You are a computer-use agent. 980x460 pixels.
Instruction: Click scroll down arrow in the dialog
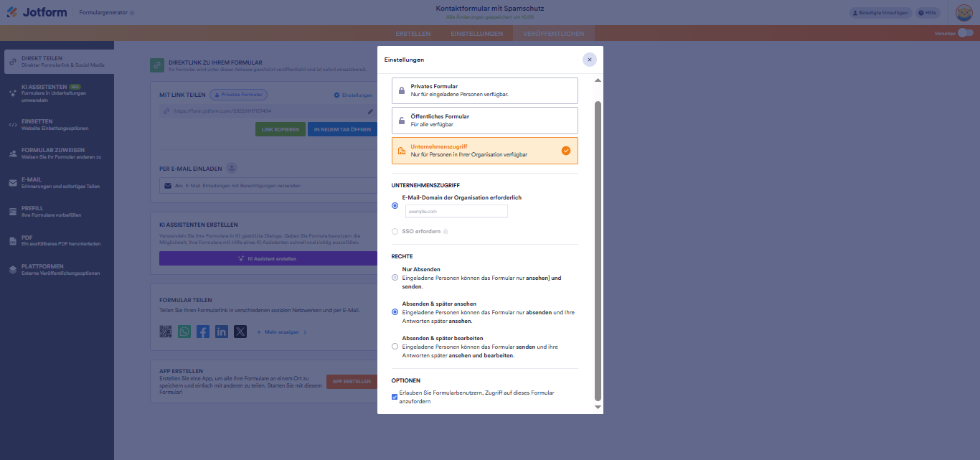pyautogui.click(x=598, y=407)
